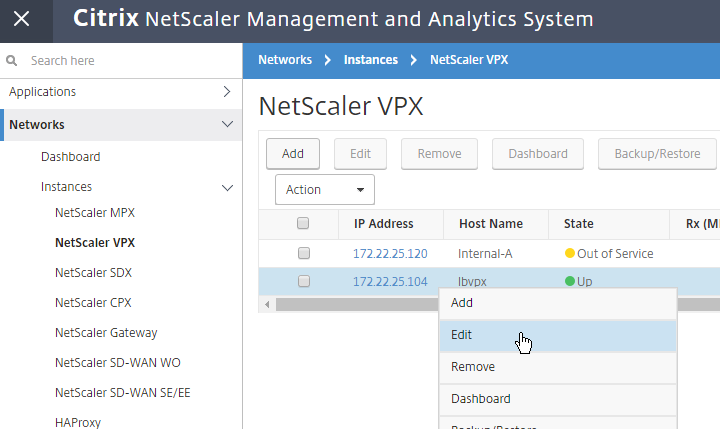720x429 pixels.
Task: Toggle the select-all header checkbox
Action: 303,223
